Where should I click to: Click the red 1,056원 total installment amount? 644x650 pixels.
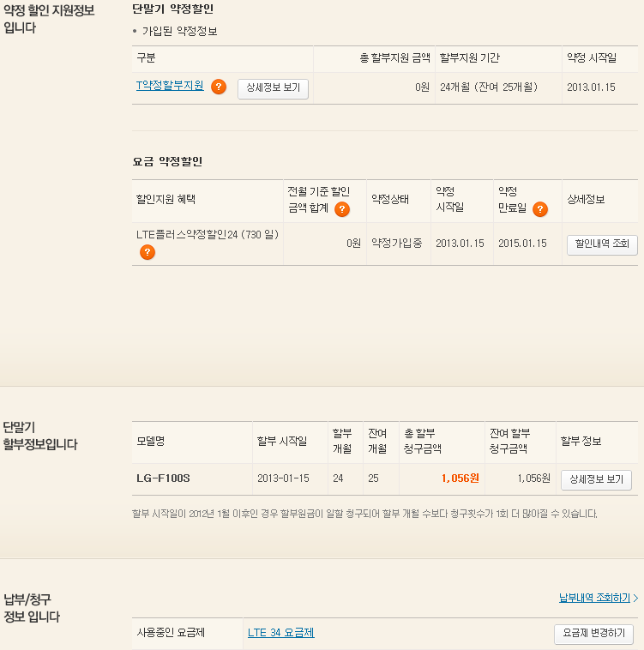(x=460, y=478)
